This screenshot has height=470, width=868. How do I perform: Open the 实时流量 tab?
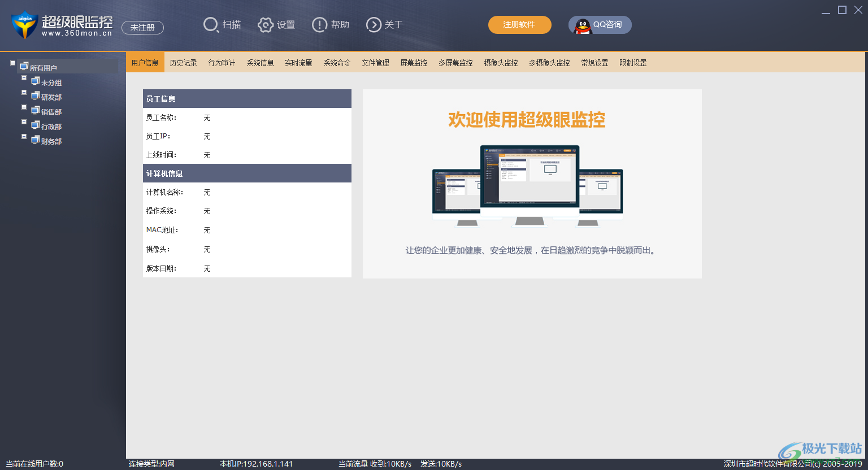click(x=299, y=63)
